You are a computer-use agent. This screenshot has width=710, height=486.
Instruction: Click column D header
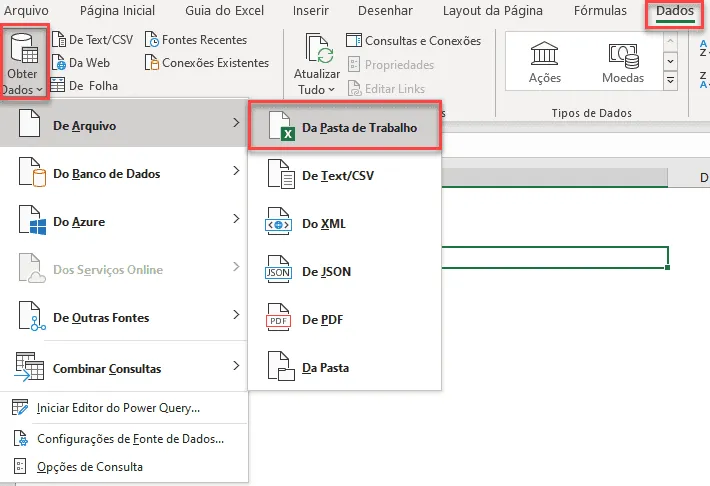[704, 178]
